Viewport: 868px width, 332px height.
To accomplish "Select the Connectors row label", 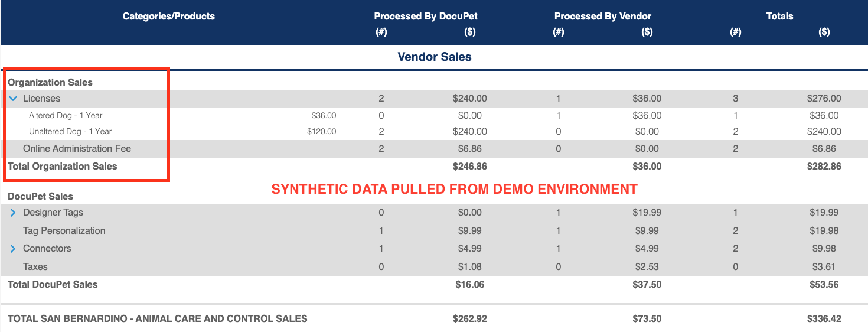I will [x=47, y=249].
